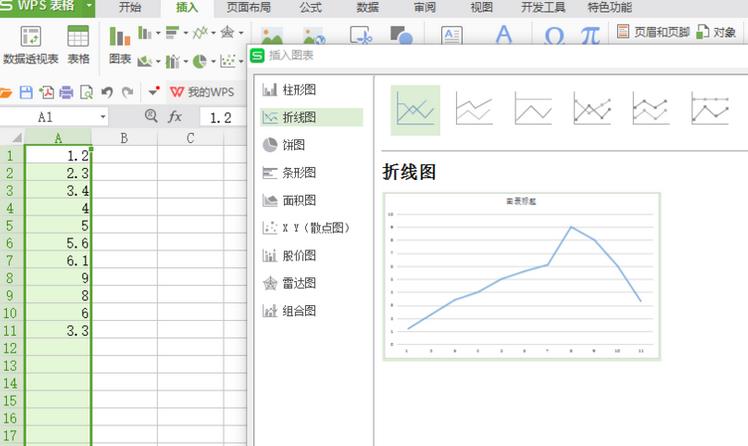748x446 pixels.
Task: Choose the line with markers chart subtype
Action: coord(592,108)
